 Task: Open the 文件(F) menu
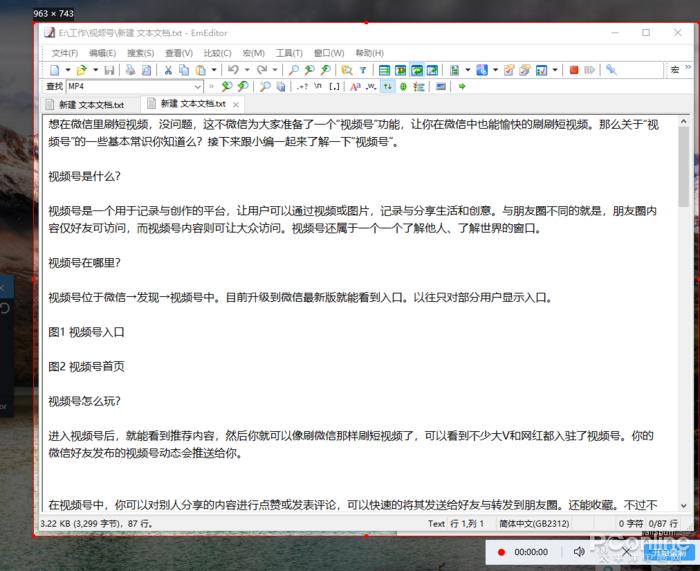(64, 53)
